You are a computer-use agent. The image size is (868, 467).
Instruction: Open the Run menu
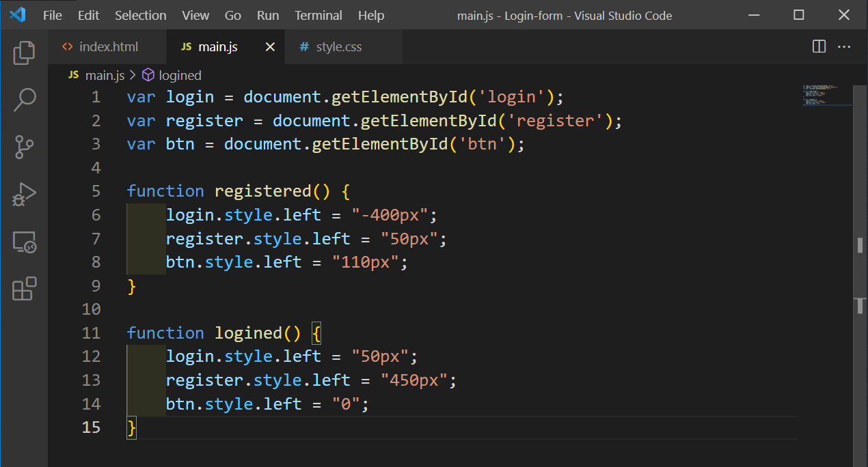tap(268, 15)
